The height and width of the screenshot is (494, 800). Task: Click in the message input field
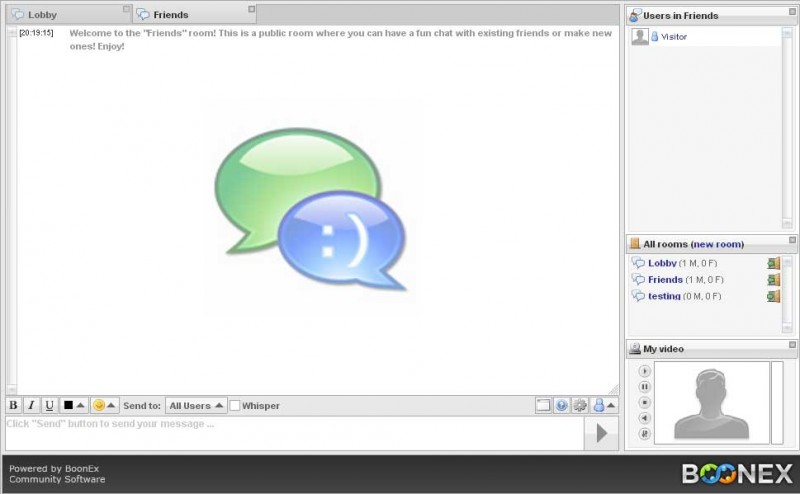click(x=294, y=433)
